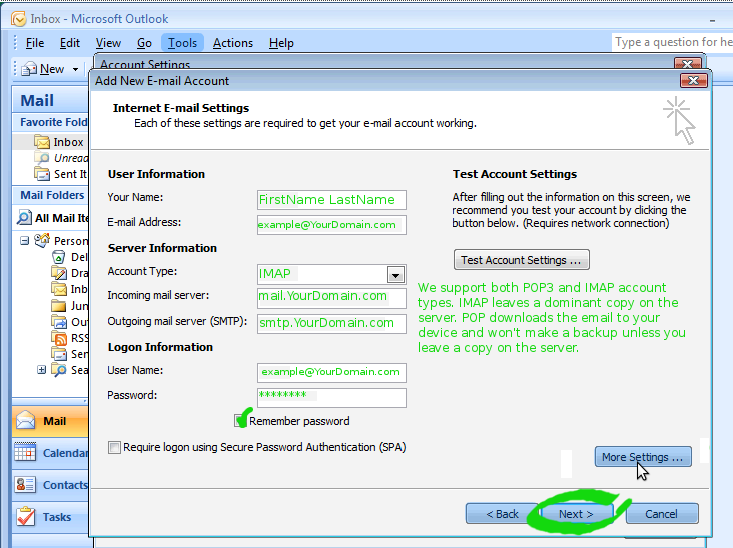733x548 pixels.
Task: Open the Actions menu
Action: (x=233, y=43)
